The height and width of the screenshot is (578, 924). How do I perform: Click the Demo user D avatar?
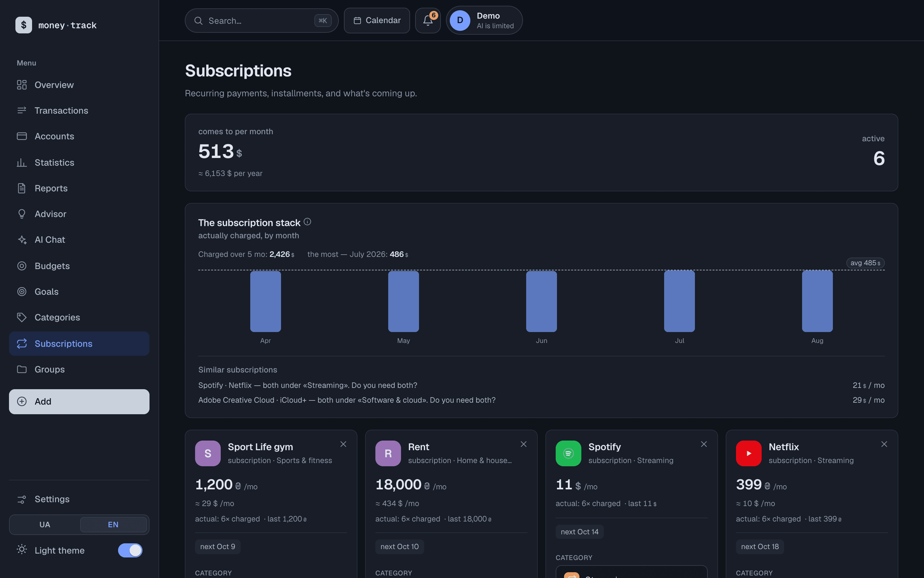click(x=460, y=21)
